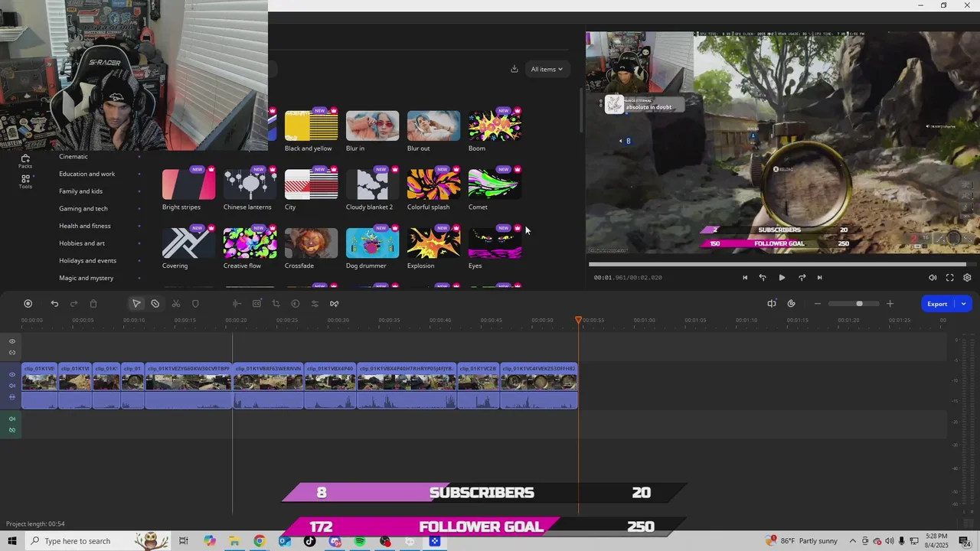Step forward half a second in preview
This screenshot has width=980, height=551.
[x=802, y=278]
